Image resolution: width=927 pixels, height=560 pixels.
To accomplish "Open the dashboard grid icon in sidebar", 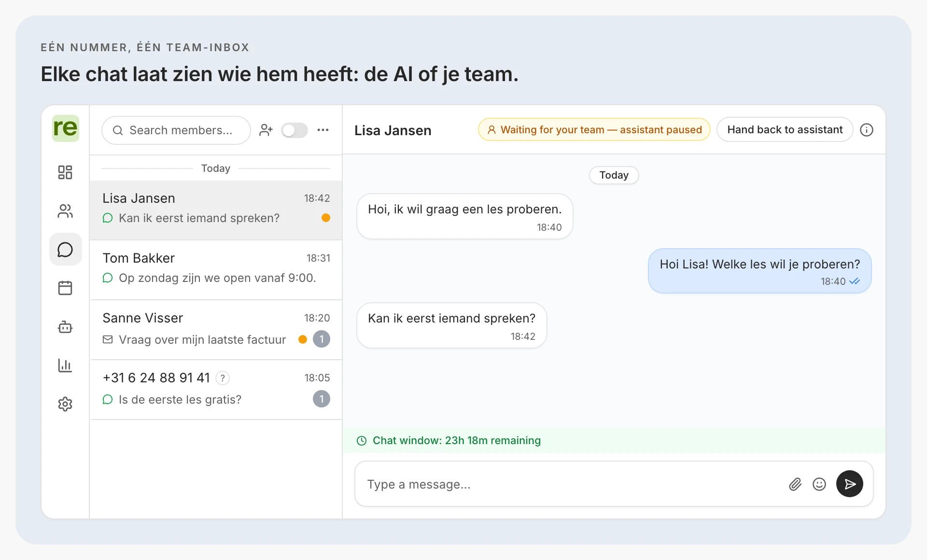I will click(65, 172).
